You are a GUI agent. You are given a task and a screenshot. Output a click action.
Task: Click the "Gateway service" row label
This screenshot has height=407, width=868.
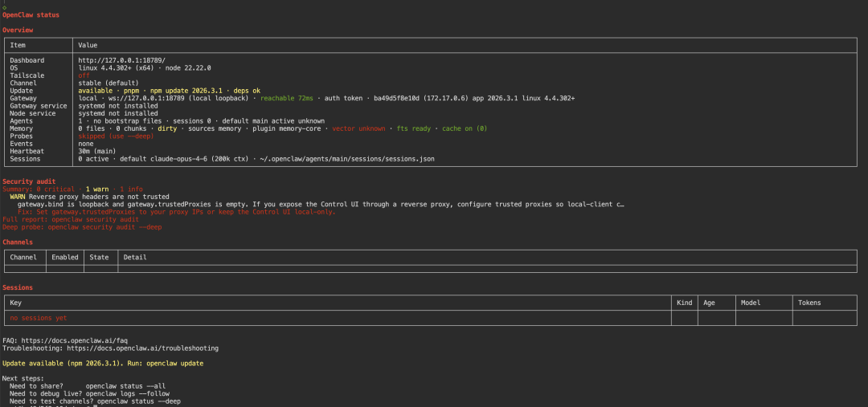pos(39,106)
